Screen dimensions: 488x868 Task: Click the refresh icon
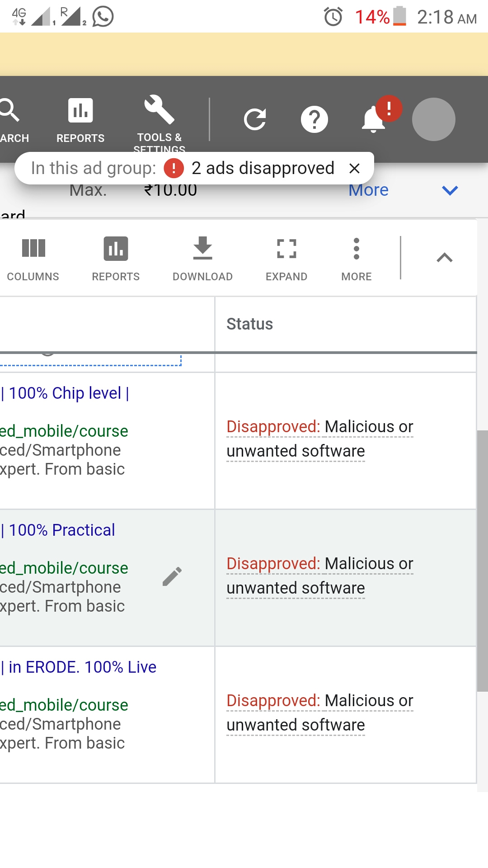click(x=255, y=119)
